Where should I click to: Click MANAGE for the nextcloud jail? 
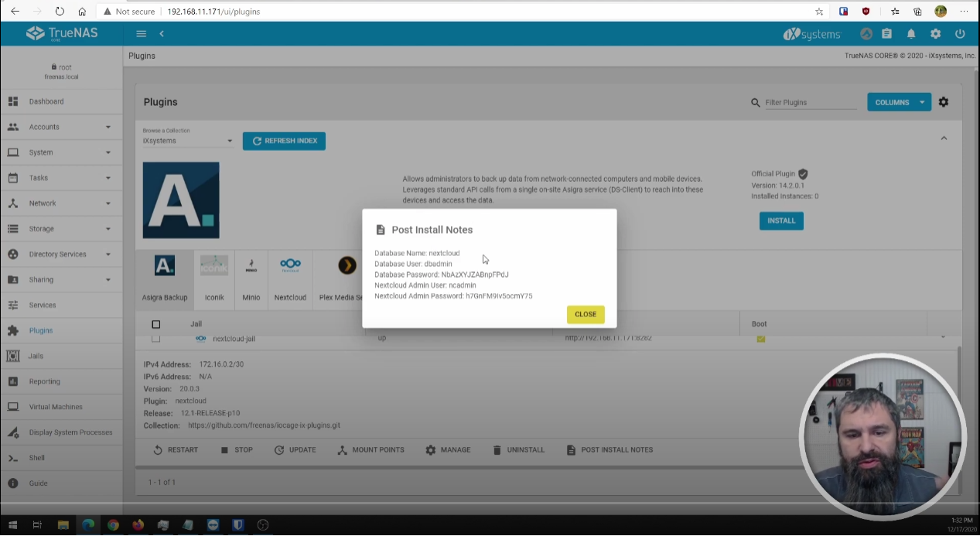pyautogui.click(x=448, y=449)
